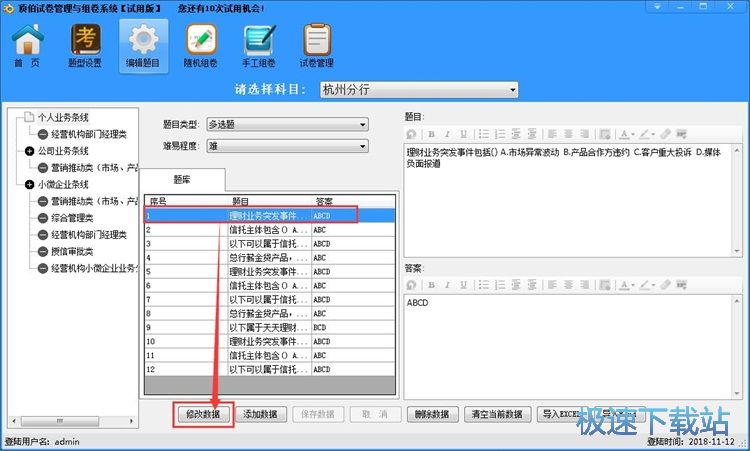Align left in 题目 editor toolbar
750x451 pixels.
pyautogui.click(x=552, y=134)
